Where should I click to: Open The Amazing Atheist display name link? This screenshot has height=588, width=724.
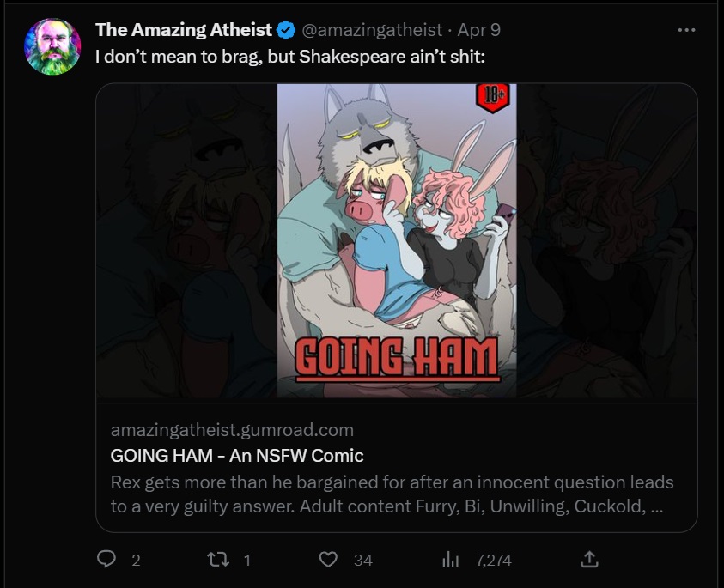pyautogui.click(x=184, y=30)
